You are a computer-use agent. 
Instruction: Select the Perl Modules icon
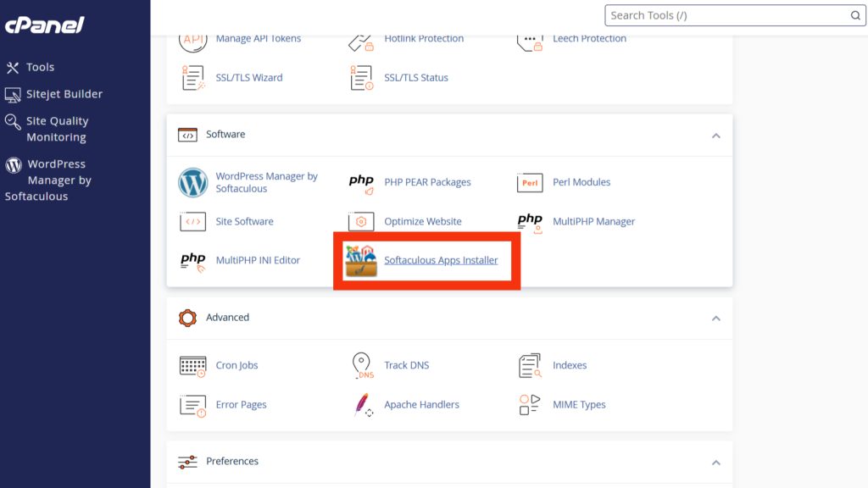point(530,182)
